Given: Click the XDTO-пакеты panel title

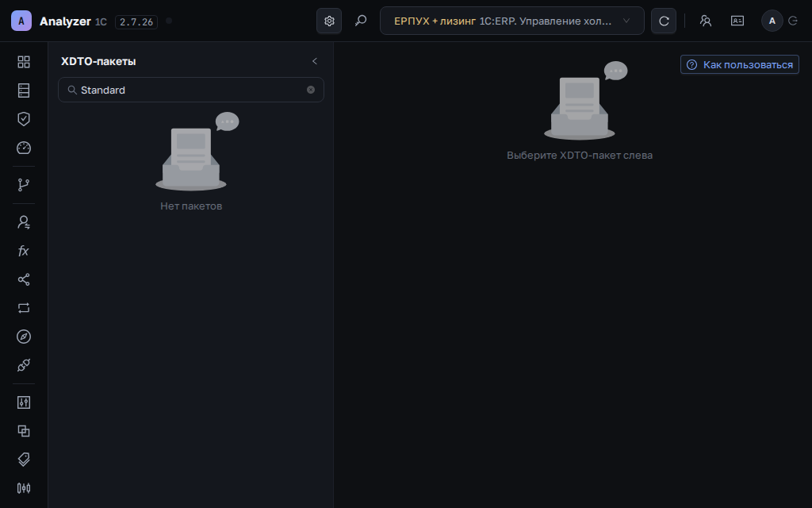Looking at the screenshot, I should click(98, 61).
